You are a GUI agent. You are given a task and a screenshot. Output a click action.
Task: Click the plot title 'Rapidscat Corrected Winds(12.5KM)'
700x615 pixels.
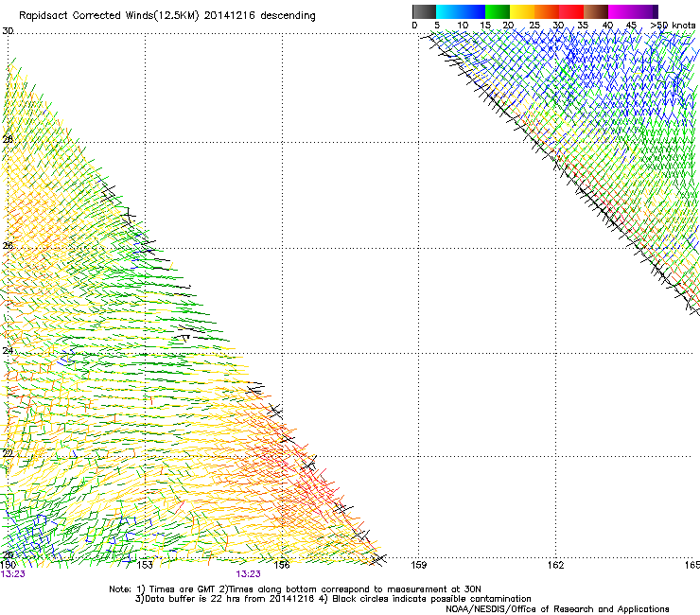point(109,16)
